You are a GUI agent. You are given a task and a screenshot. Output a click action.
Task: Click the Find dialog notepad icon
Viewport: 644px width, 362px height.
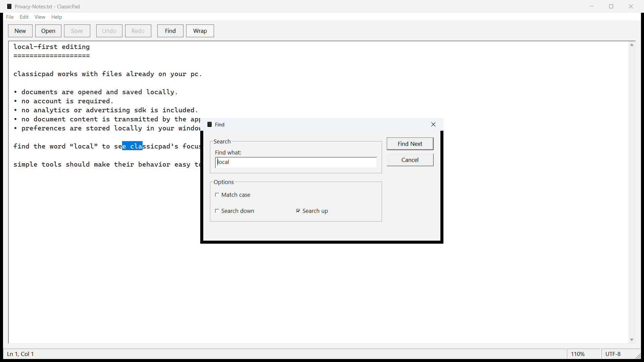point(210,124)
